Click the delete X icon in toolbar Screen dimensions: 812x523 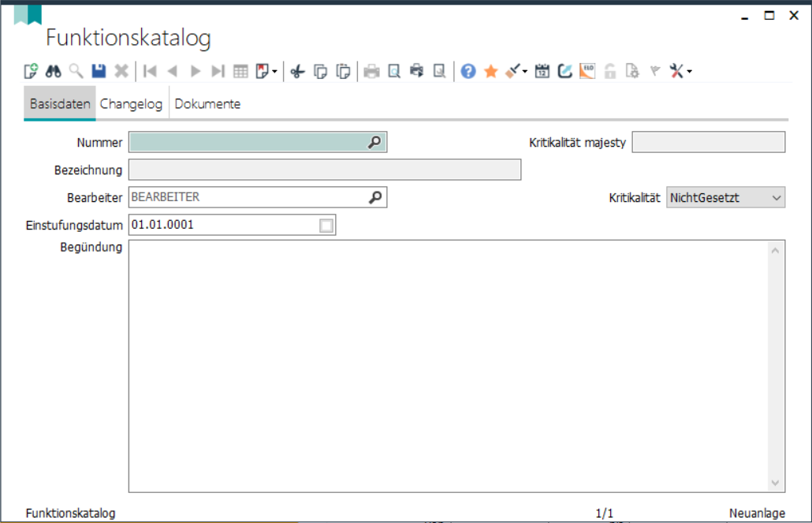(x=121, y=71)
